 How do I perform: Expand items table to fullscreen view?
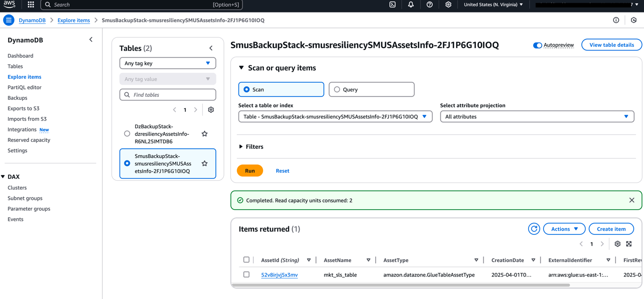629,244
